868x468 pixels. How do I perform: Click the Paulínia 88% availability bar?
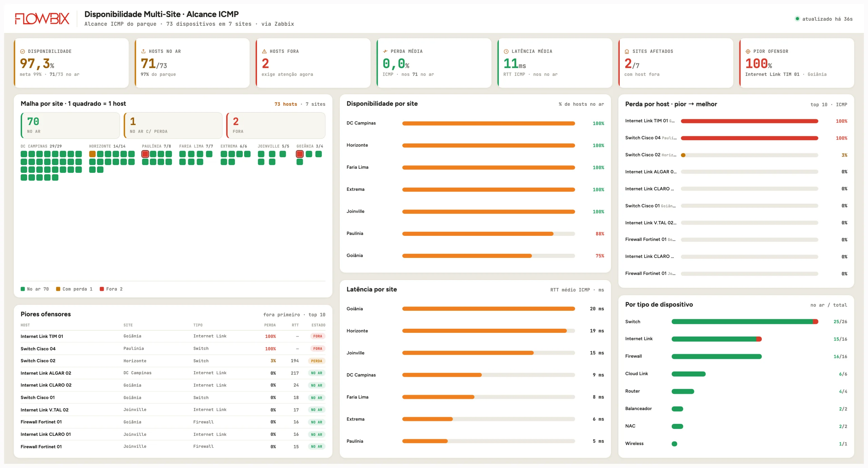489,234
